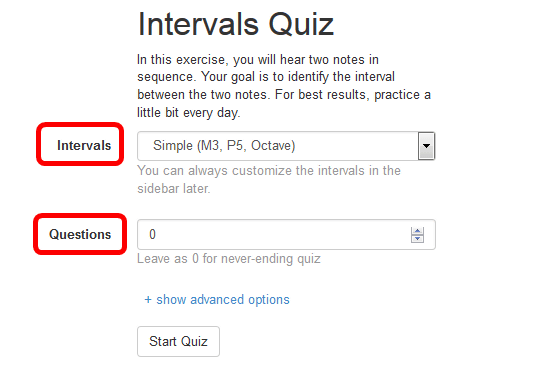The height and width of the screenshot is (383, 546).
Task: Click the Intervals field label
Action: [84, 146]
